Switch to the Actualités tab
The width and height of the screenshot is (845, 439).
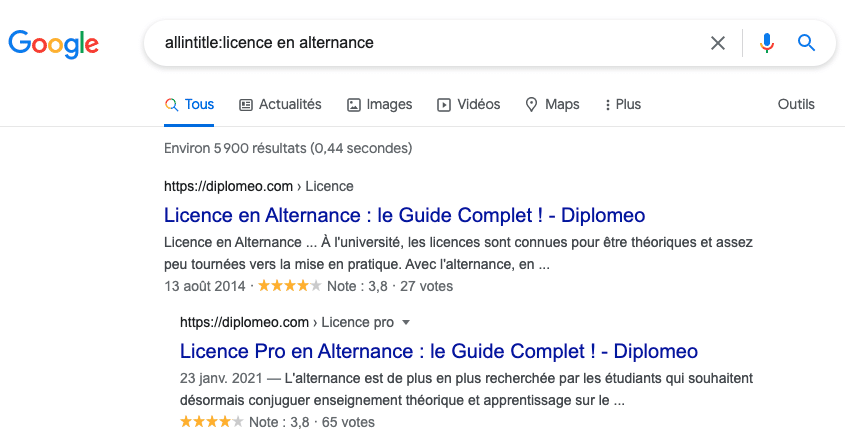289,104
